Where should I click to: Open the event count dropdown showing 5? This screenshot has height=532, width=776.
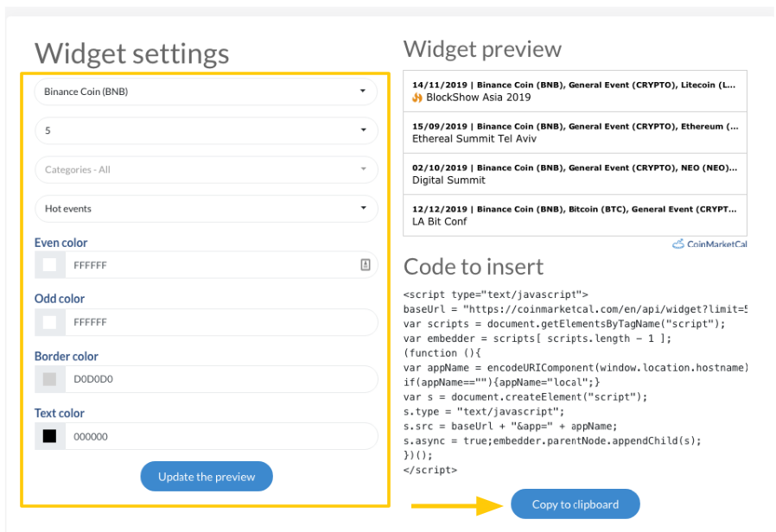click(206, 130)
